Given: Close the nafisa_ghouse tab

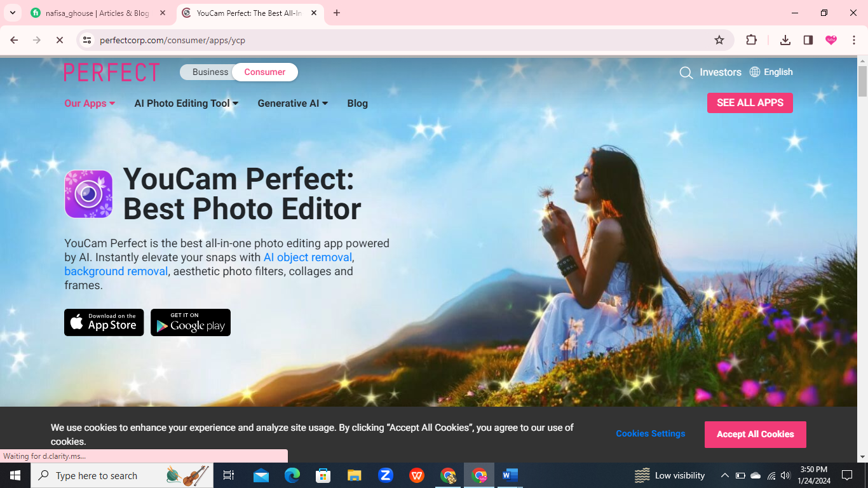Looking at the screenshot, I should click(x=163, y=13).
